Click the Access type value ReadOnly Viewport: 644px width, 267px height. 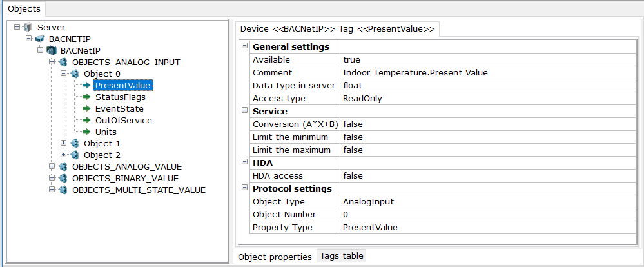(489, 99)
